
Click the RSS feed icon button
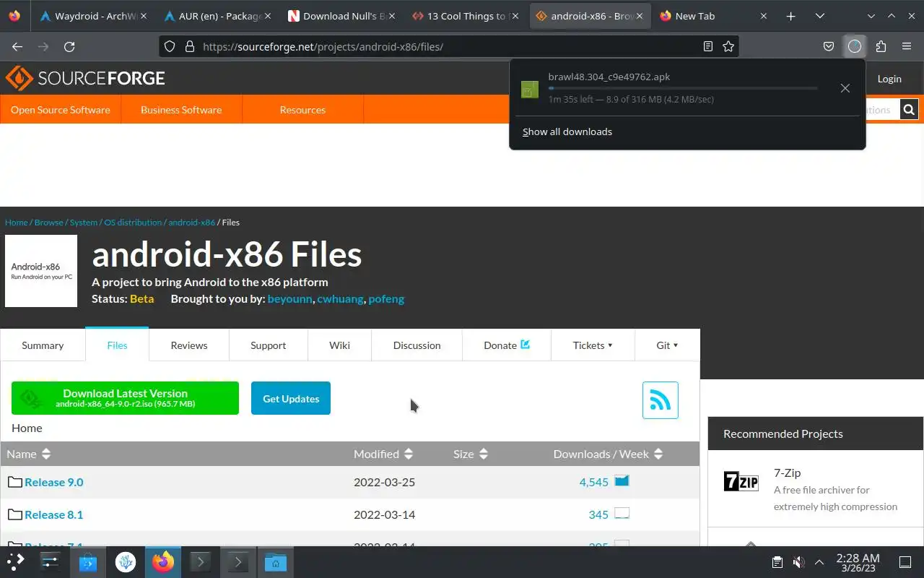pyautogui.click(x=661, y=400)
